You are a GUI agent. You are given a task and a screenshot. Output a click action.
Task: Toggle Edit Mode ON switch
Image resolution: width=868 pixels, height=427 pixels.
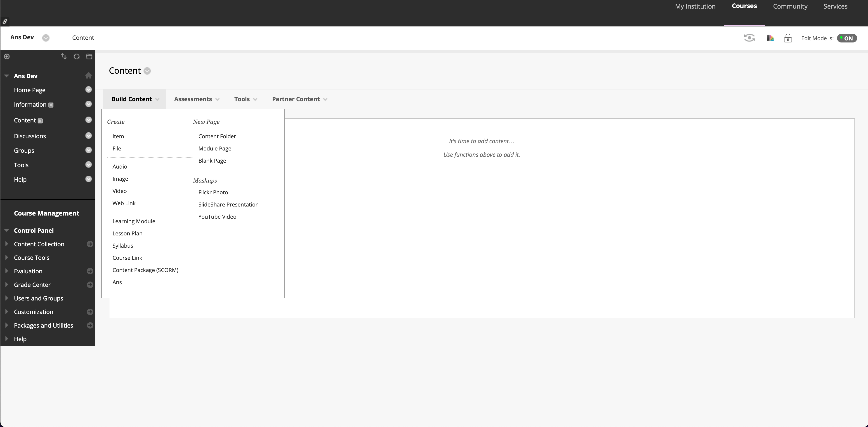point(847,38)
